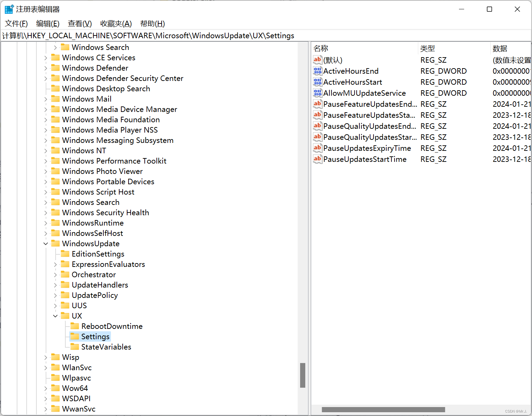Collapse the WindowsUpdate tree node
This screenshot has width=532, height=416.
(46, 243)
